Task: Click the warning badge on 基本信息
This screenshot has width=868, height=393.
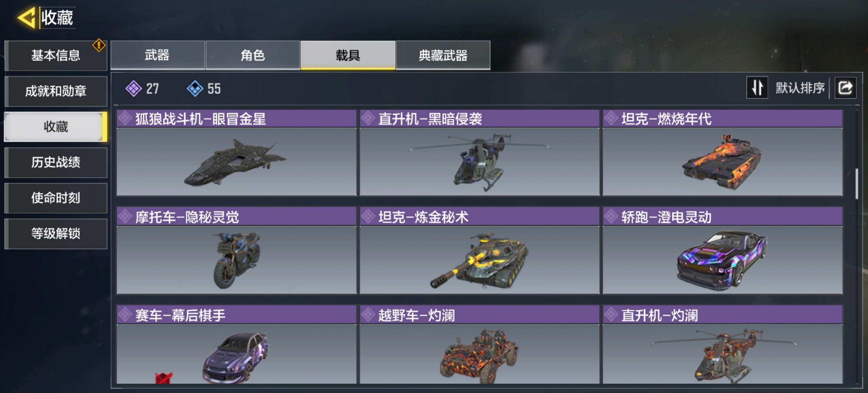Action: point(99,45)
